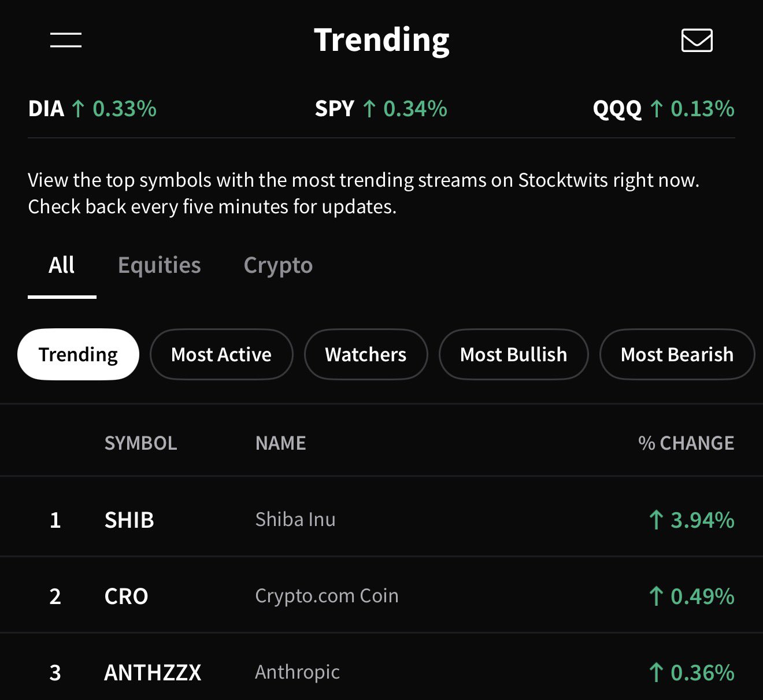Tap the SPY ticker quote

[381, 109]
